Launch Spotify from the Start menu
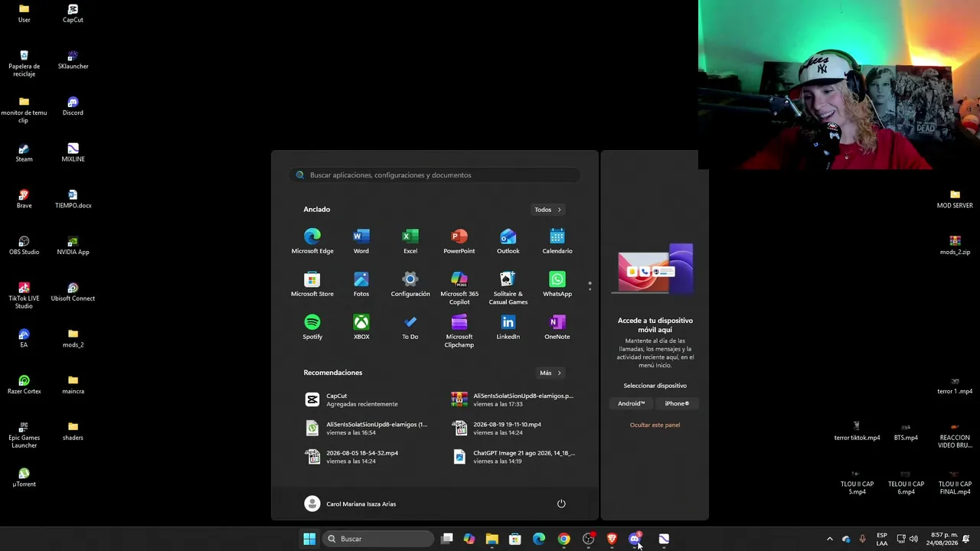Image resolution: width=980 pixels, height=551 pixels. point(312,327)
